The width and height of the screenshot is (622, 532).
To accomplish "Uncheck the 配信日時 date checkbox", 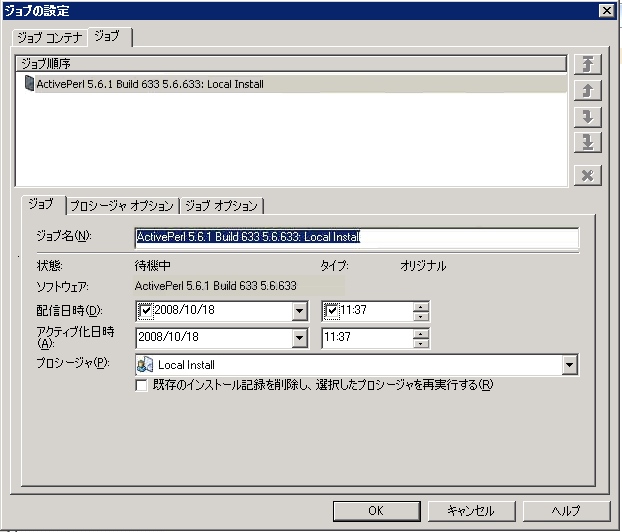I will (x=146, y=311).
